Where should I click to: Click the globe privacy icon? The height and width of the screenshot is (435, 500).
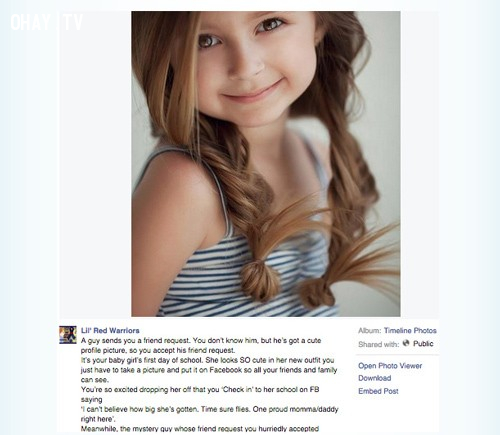click(x=406, y=343)
